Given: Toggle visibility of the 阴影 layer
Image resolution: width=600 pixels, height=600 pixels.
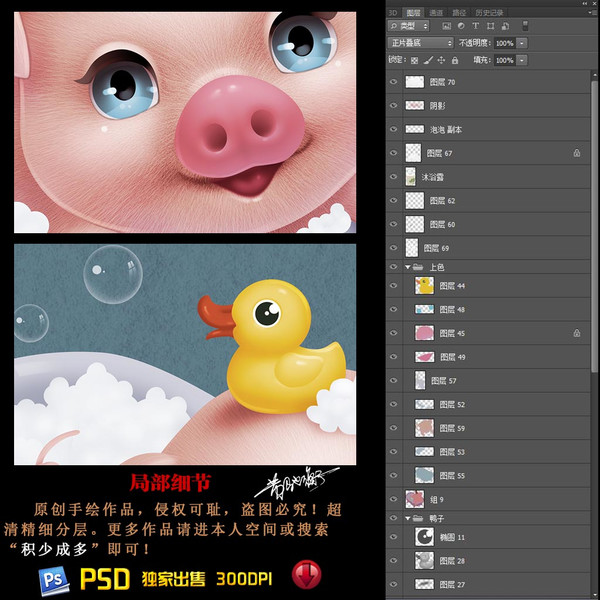Looking at the screenshot, I should 393,105.
